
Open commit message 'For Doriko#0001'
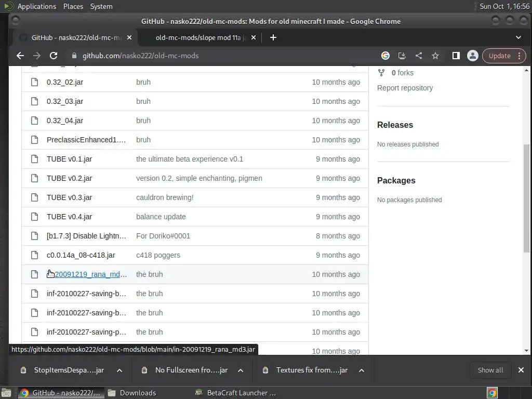click(x=163, y=236)
